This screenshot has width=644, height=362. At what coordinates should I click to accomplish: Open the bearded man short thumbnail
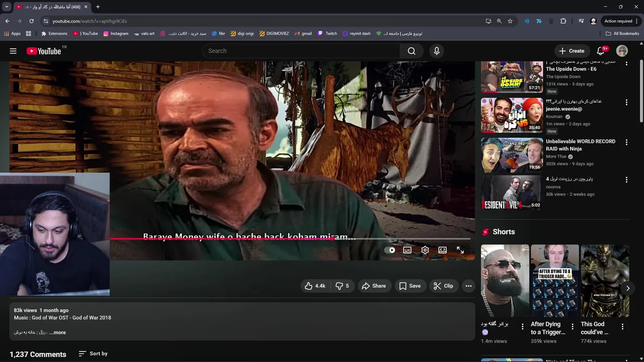point(505,281)
